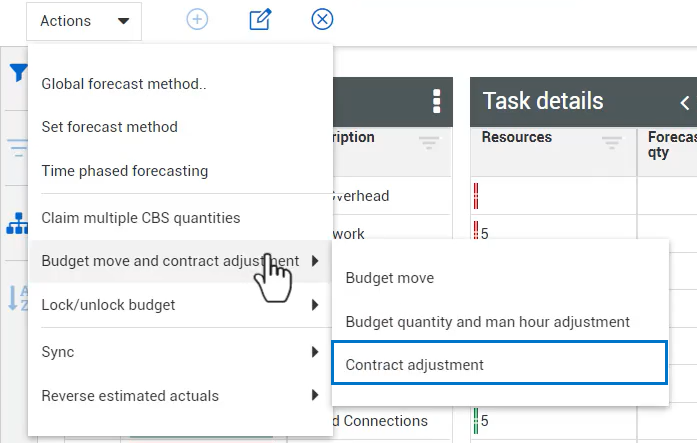Viewport: 697px width, 443px height.
Task: Click Global forecast method option
Action: (x=124, y=84)
